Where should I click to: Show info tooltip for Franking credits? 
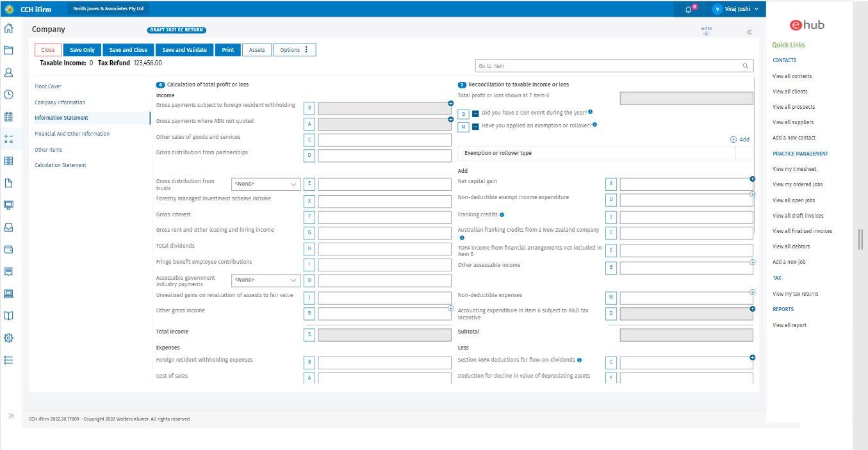click(x=502, y=215)
